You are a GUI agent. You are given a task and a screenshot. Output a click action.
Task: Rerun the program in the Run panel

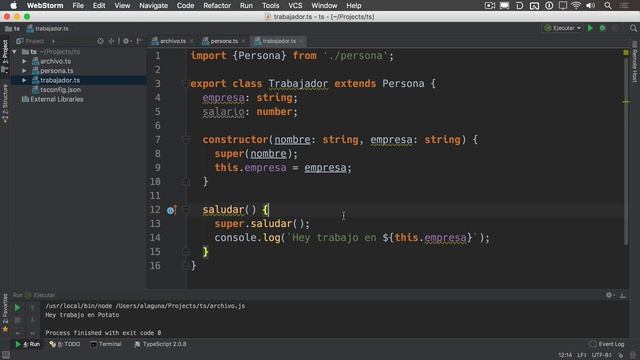coord(17,307)
